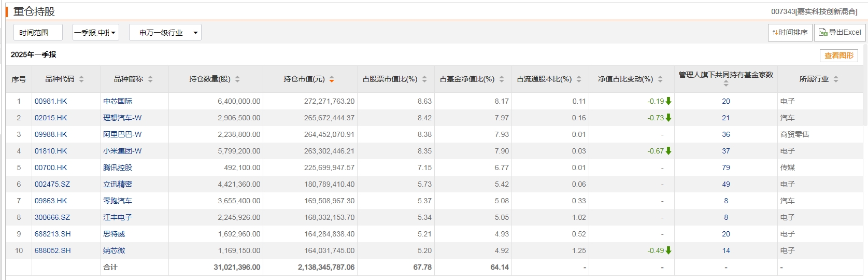This screenshot has width=868, height=280.
Task: Click the green down arrow for 理想汽车-W
Action: 668,118
